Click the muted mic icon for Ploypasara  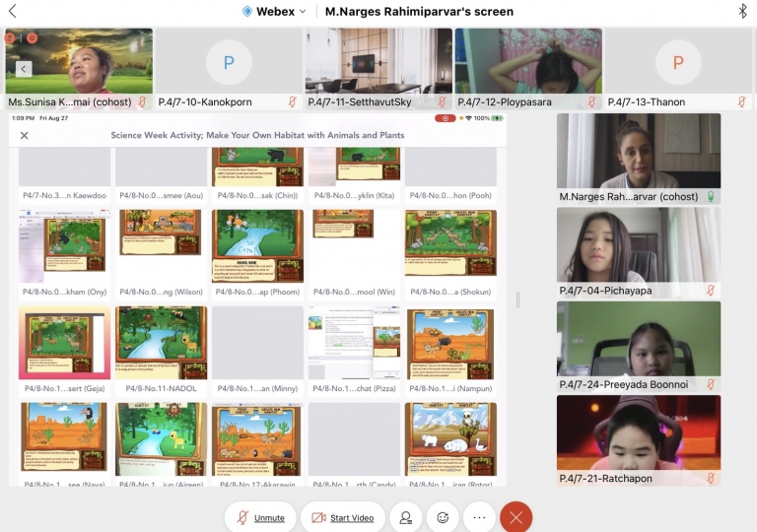coord(591,101)
